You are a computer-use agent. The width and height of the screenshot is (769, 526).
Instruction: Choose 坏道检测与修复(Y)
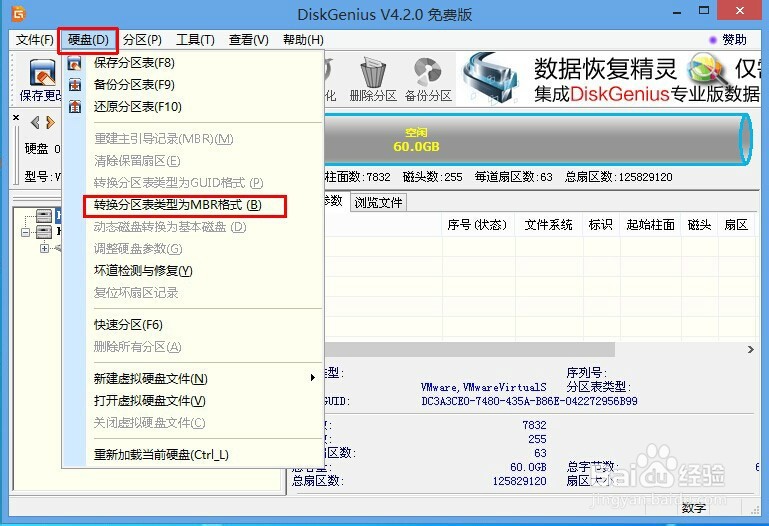194,271
